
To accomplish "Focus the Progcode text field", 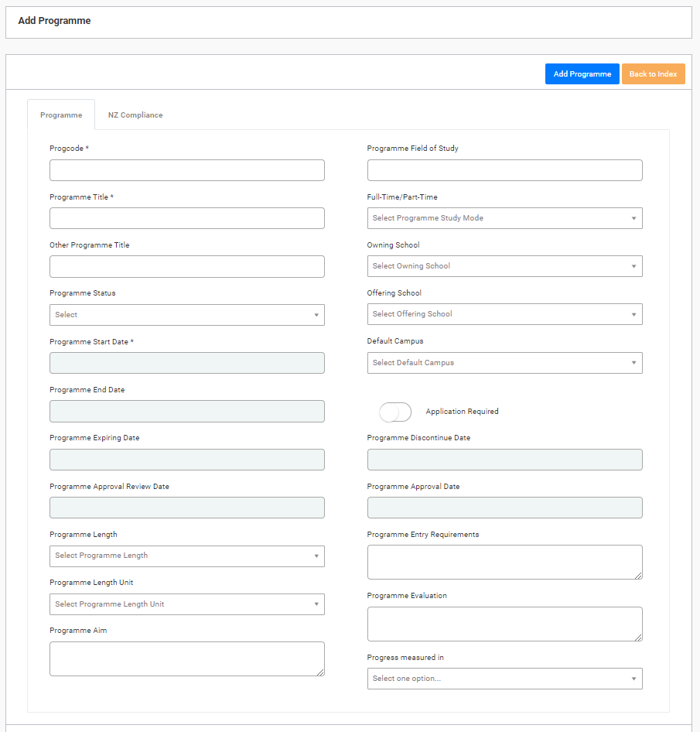I will (x=187, y=170).
